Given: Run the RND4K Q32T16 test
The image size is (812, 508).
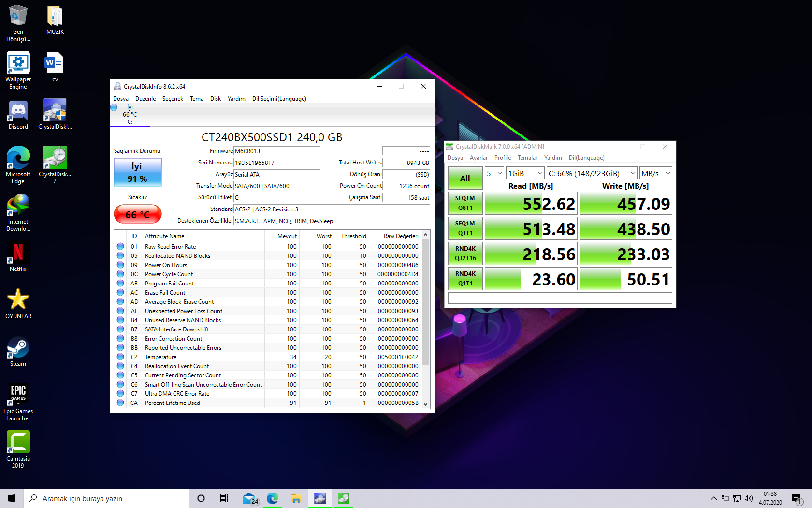Looking at the screenshot, I should tap(465, 254).
